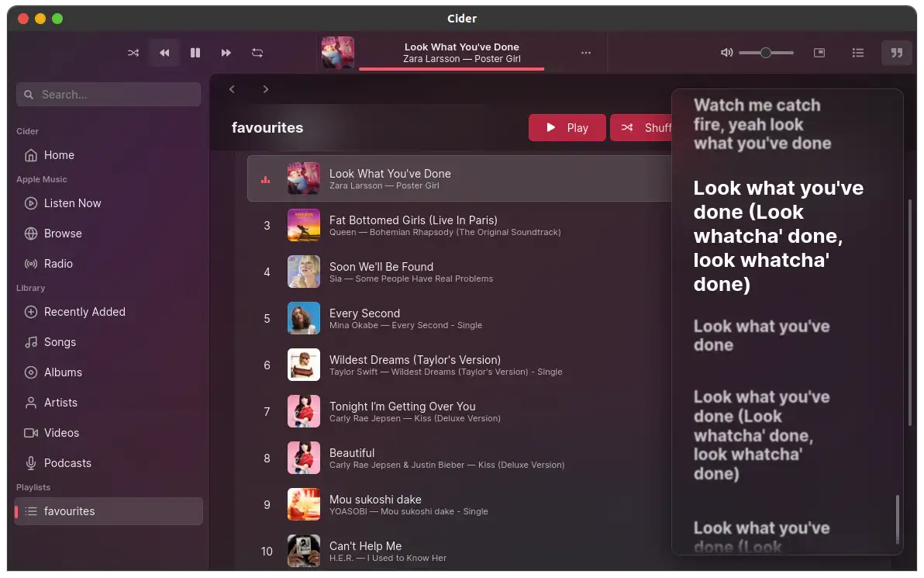Play Beautiful by Carly Rae Jepsen
The image size is (924, 578).
coord(459,459)
